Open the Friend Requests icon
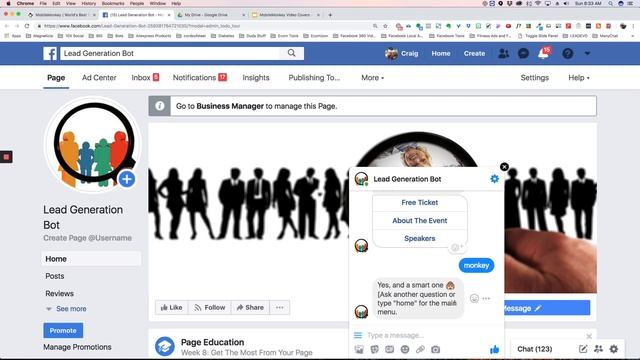 pos(504,53)
